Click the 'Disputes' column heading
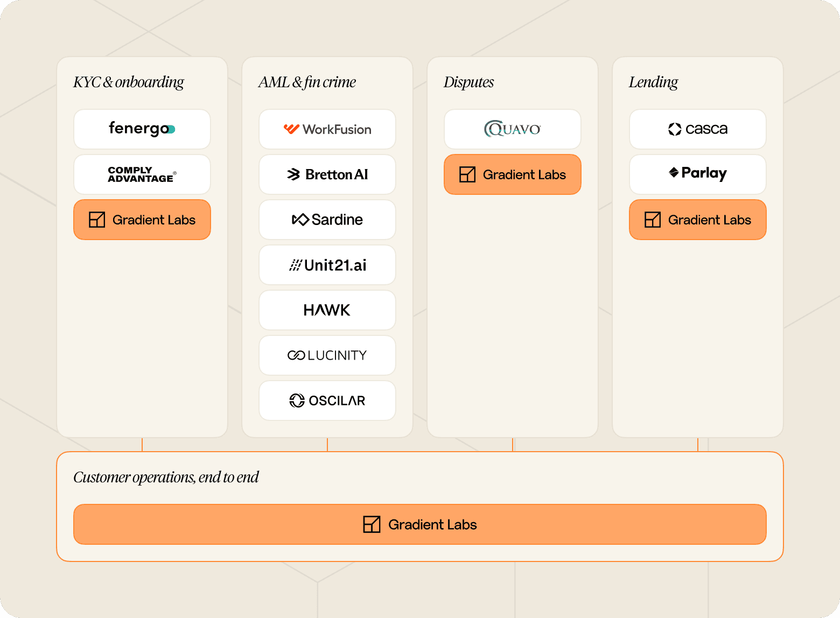 click(x=469, y=82)
